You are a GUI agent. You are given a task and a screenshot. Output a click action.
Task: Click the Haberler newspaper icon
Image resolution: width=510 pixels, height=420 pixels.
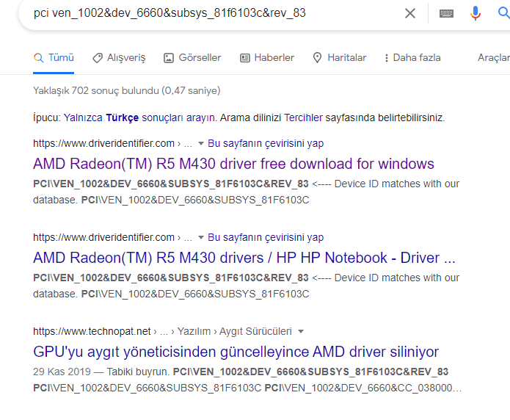[244, 58]
